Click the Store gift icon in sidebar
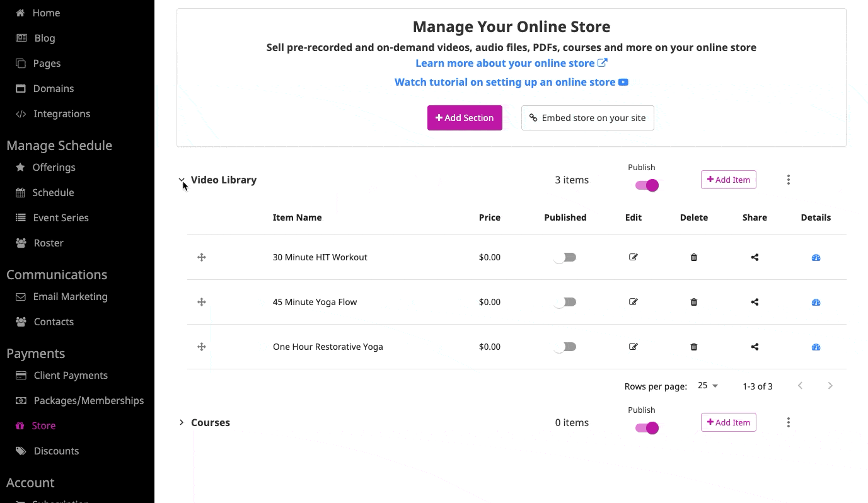 click(x=21, y=425)
